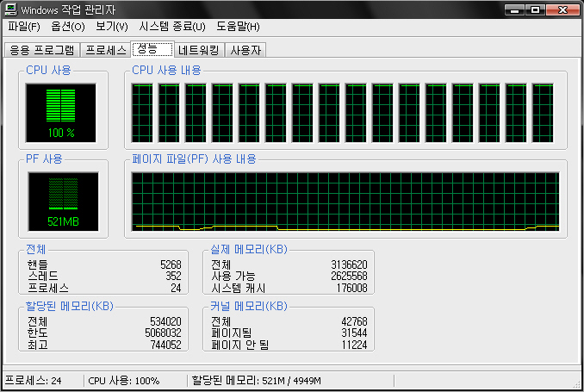Switch to the 응용 프로그램 tab
Screen dimensions: 584x392
coord(41,50)
